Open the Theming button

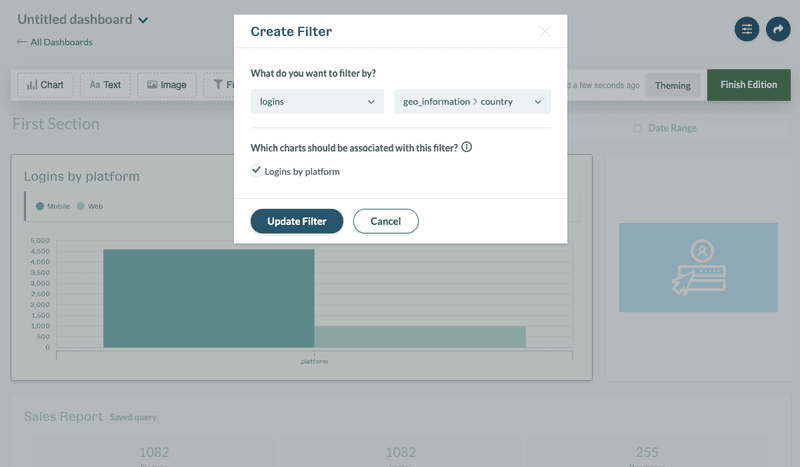[672, 85]
